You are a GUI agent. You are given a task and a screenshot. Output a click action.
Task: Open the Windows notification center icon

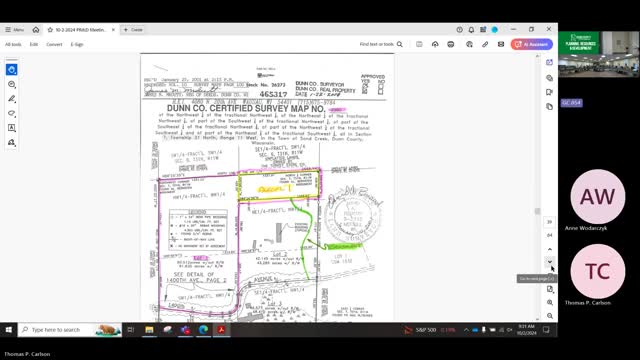click(x=546, y=330)
